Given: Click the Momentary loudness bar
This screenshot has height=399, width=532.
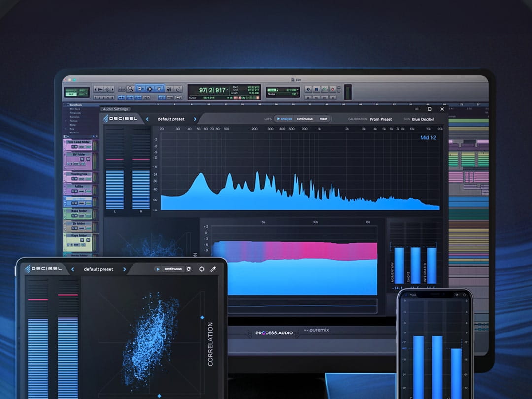Looking at the screenshot, I should [x=399, y=265].
